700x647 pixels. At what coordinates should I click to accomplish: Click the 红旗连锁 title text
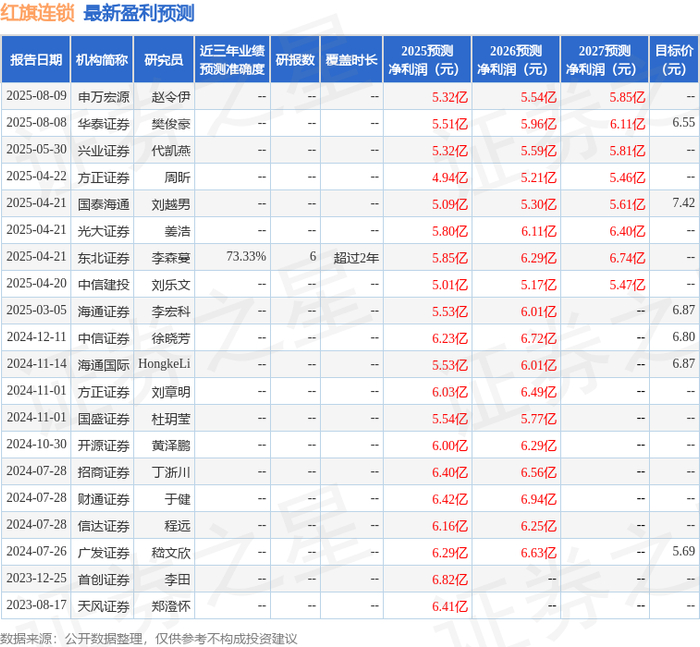[37, 13]
